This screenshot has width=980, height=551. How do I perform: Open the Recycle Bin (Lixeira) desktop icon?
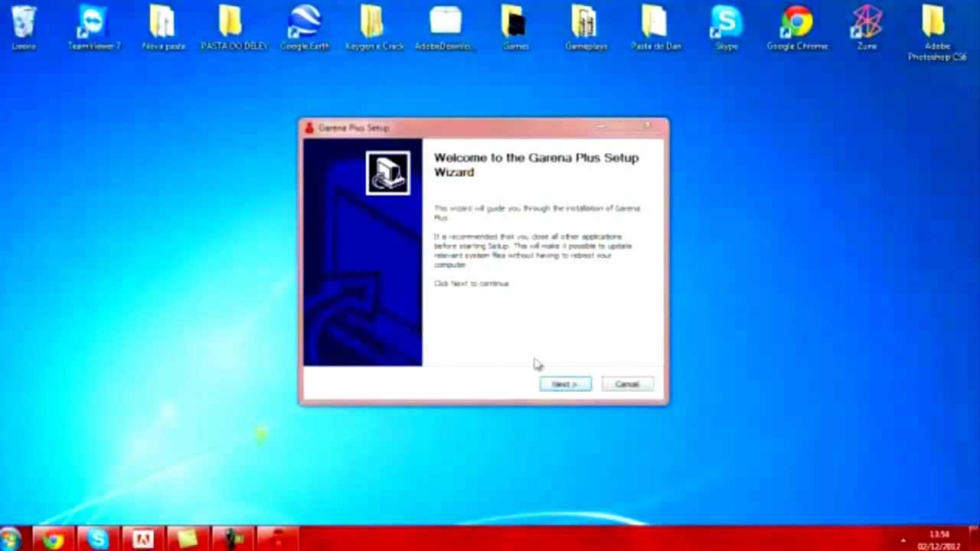[24, 28]
